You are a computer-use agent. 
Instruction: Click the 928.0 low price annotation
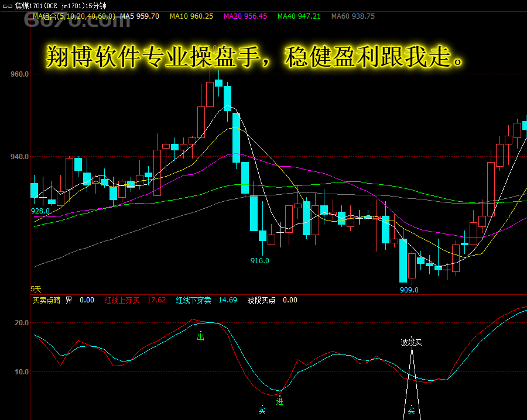40,211
